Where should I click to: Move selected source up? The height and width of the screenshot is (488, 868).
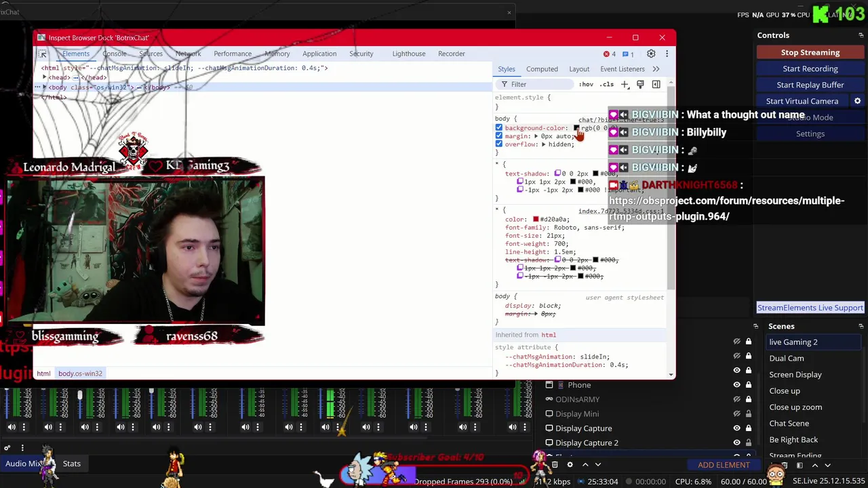click(x=585, y=465)
